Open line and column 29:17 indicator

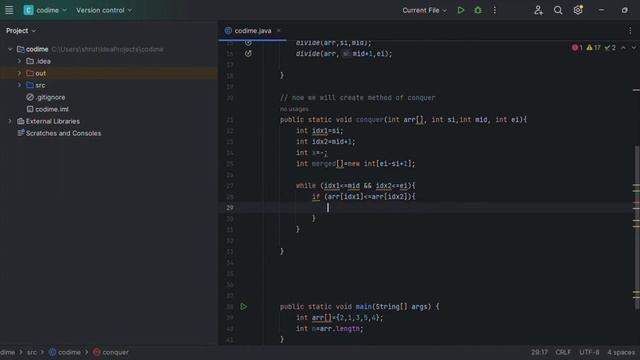click(540, 352)
